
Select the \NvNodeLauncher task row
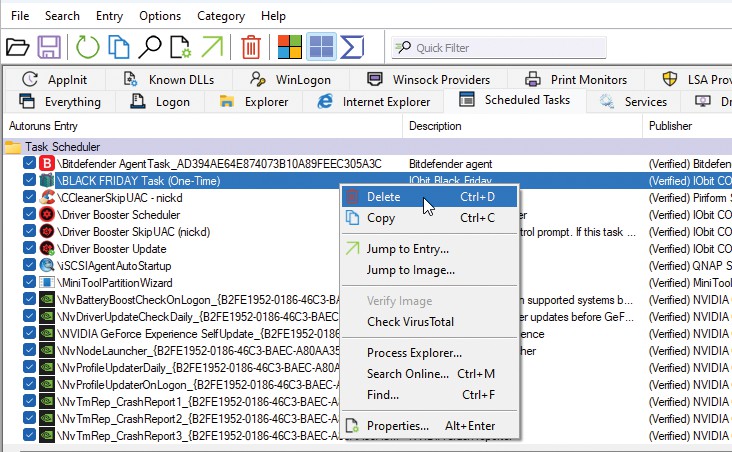tap(198, 351)
